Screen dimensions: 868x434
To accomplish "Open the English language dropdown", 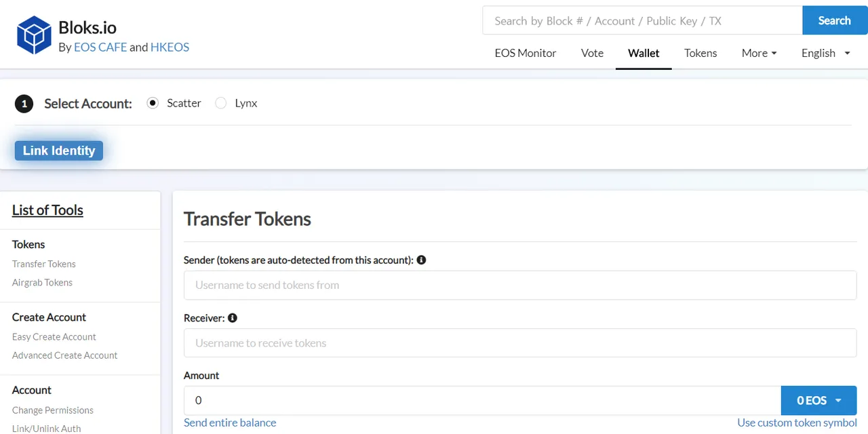I will (826, 53).
